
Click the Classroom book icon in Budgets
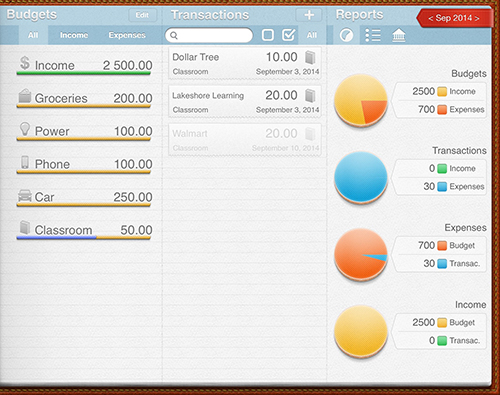[x=25, y=227]
